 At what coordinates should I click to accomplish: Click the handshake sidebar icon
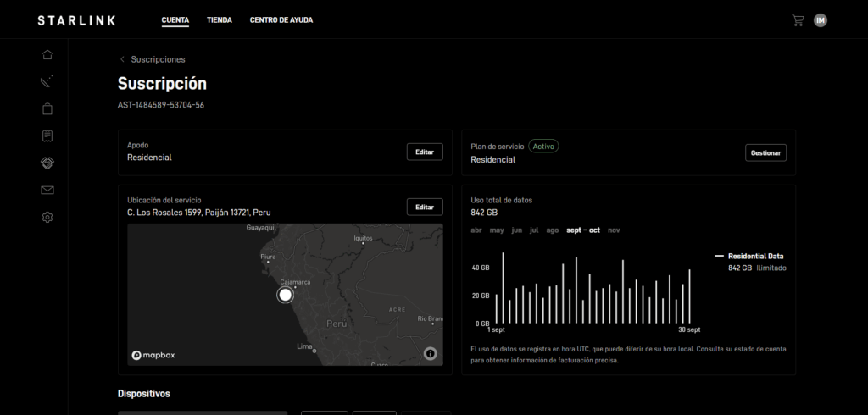tap(47, 163)
